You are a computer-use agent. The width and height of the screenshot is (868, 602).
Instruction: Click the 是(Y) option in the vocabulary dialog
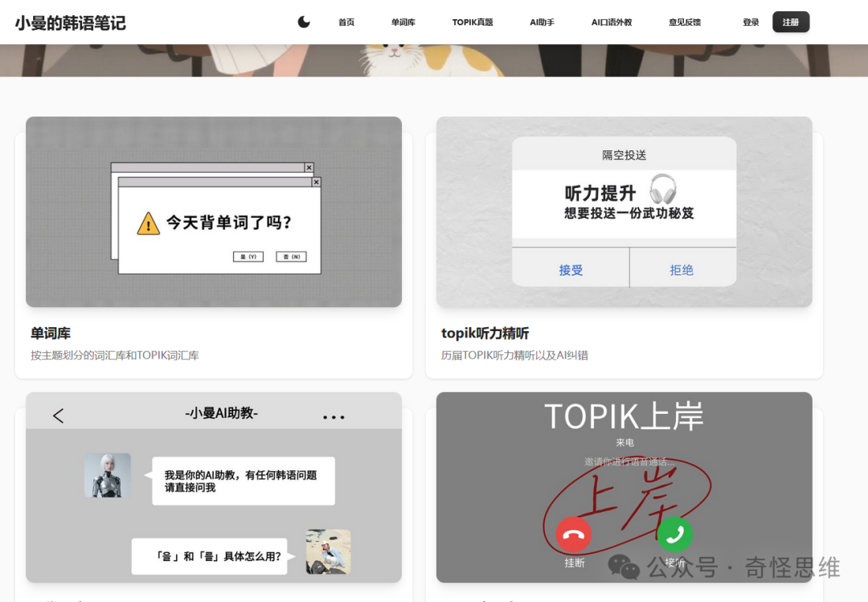[248, 256]
